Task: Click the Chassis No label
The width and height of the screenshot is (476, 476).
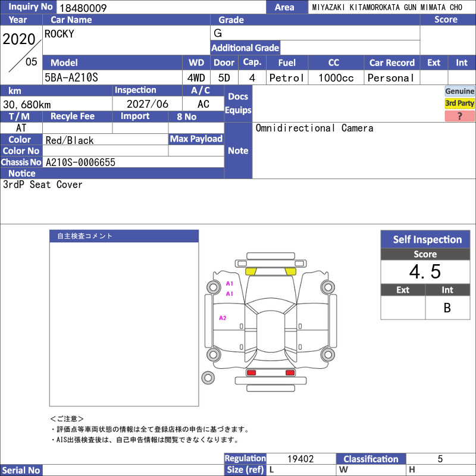Action: [21, 162]
